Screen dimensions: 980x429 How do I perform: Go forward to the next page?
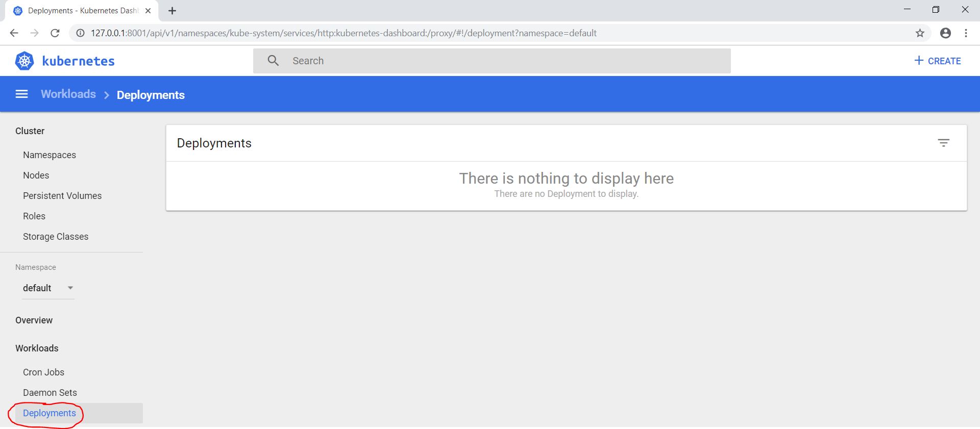click(x=34, y=33)
